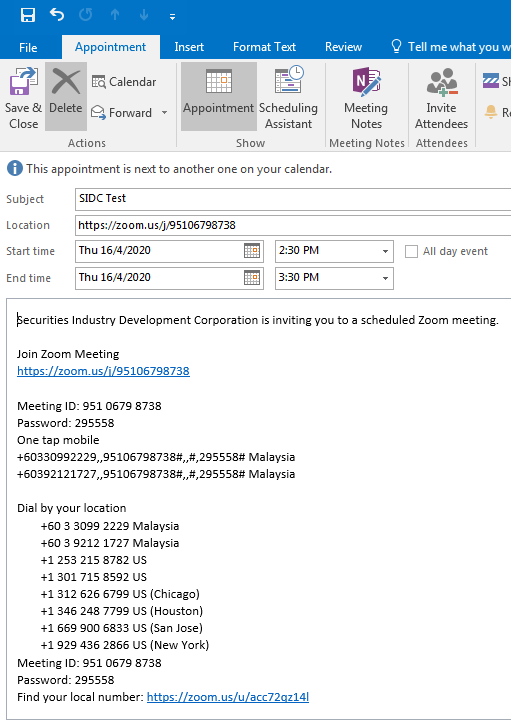The image size is (512, 727).
Task: Open the zoom.us/j/95106798738 link in body
Action: click(103, 371)
